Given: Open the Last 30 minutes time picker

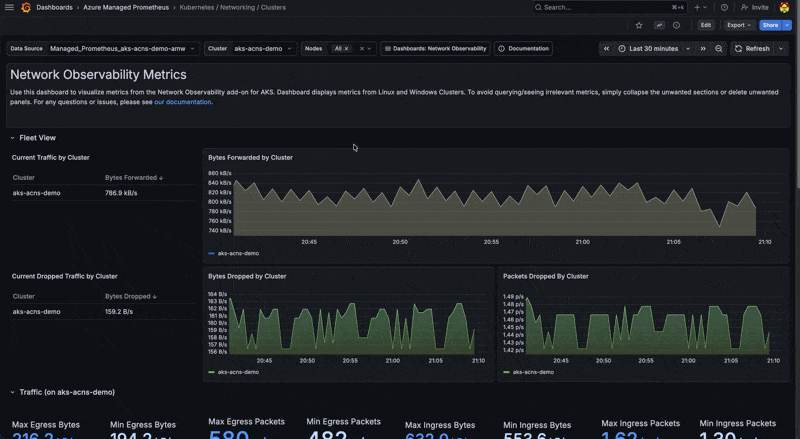Looking at the screenshot, I should point(654,48).
